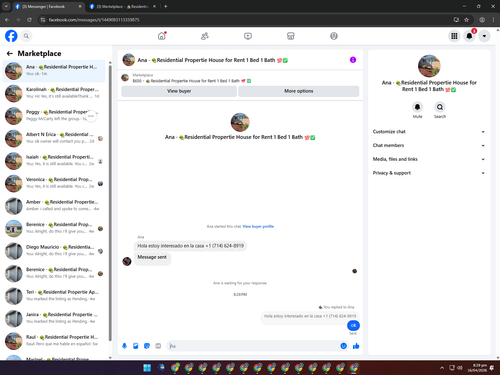Viewport: 500px width, 375px height.
Task: Go to the Home feed icon
Action: [x=162, y=36]
